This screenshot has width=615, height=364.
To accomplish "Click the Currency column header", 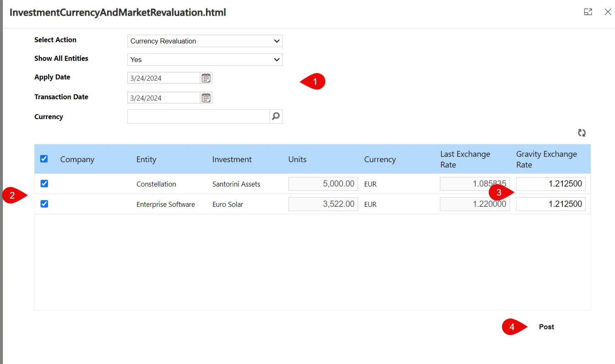I will coord(380,159).
